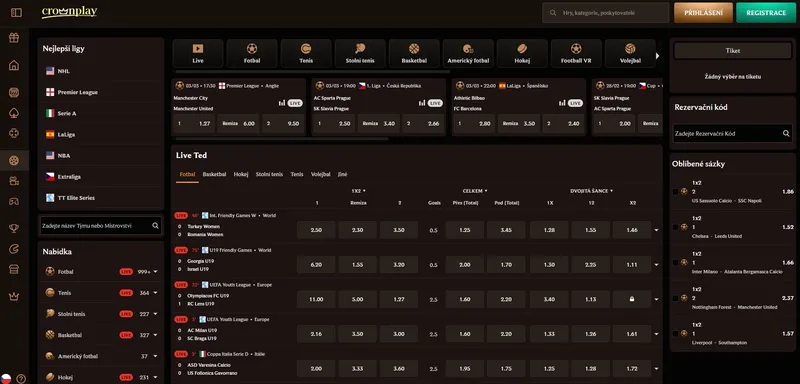Bet Remíza 3.40 on Sparta Prague–Slavia match

click(x=378, y=123)
